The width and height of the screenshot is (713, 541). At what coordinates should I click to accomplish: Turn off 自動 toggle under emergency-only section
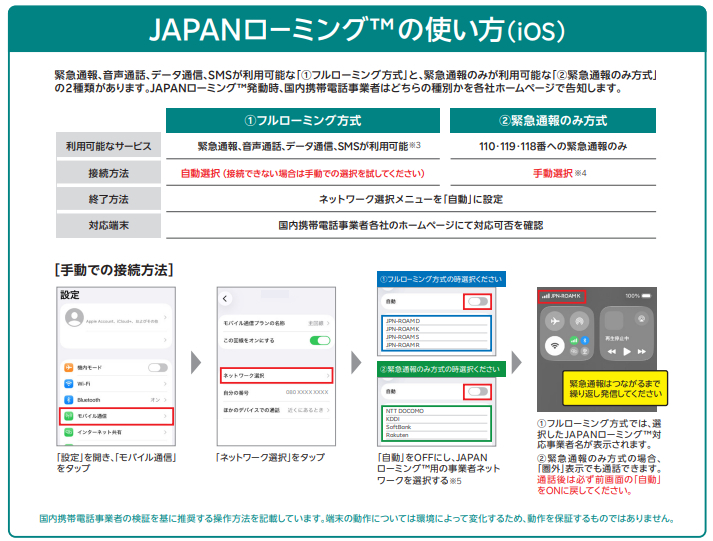[x=477, y=391]
